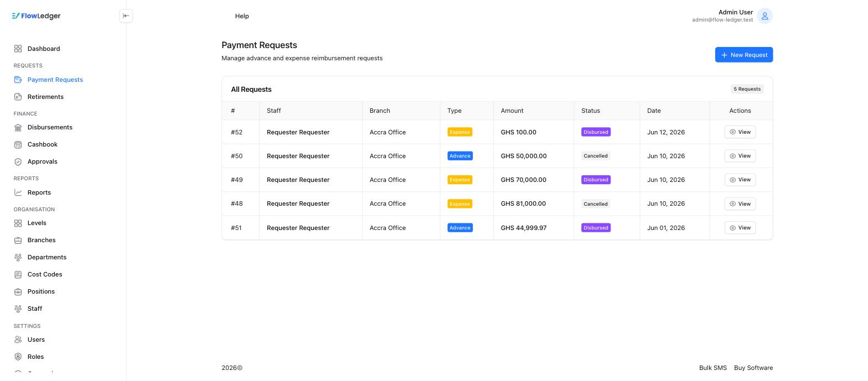Click date Jun 12, 2026
The image size is (868, 381).
point(666,132)
